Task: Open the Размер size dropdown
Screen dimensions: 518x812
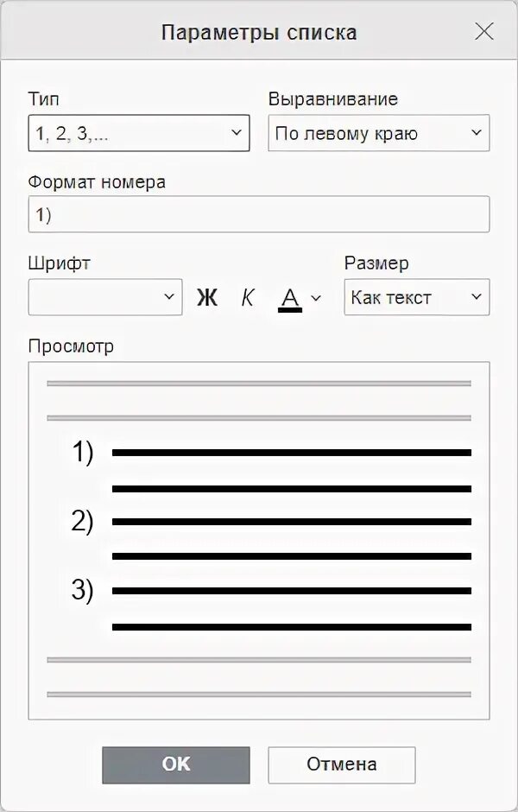Action: coord(417,297)
